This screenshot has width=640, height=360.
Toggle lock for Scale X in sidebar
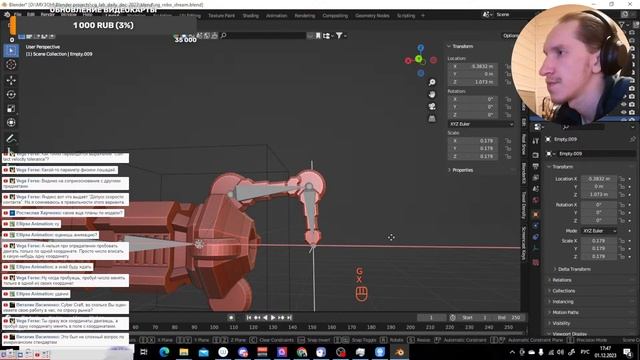pos(508,141)
